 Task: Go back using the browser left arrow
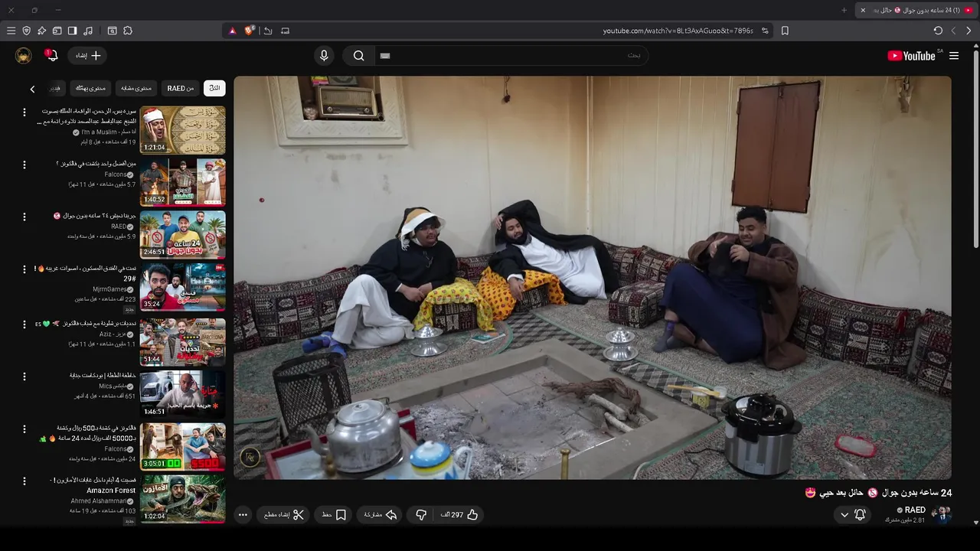click(x=953, y=31)
